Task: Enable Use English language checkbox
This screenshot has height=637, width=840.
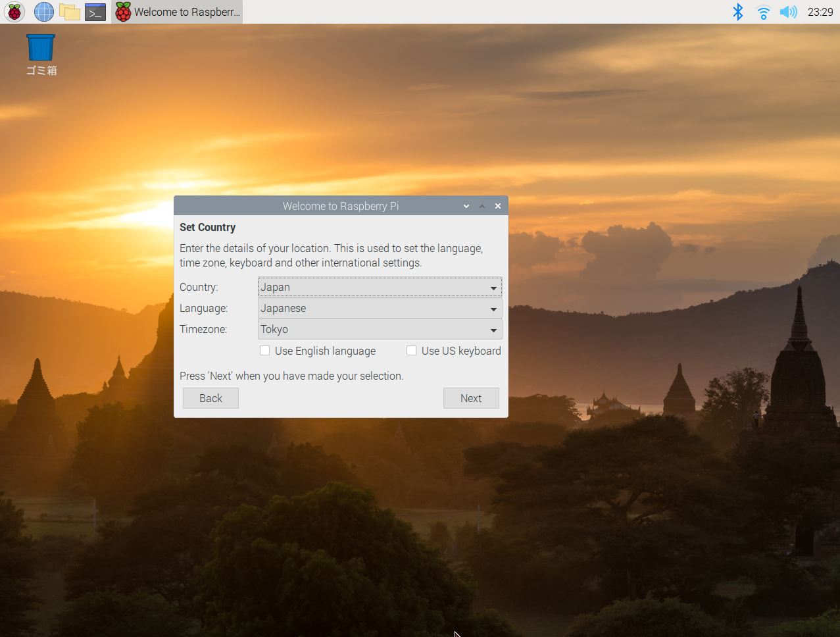Action: pos(265,351)
